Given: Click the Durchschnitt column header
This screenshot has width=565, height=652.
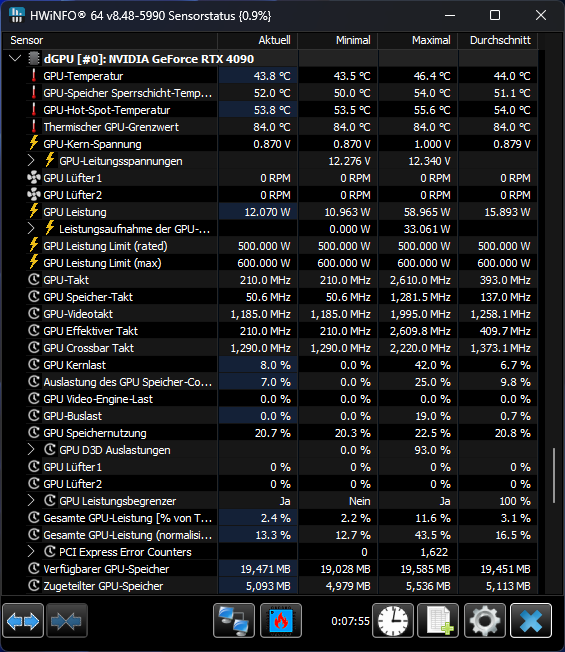Looking at the screenshot, I should tap(498, 40).
